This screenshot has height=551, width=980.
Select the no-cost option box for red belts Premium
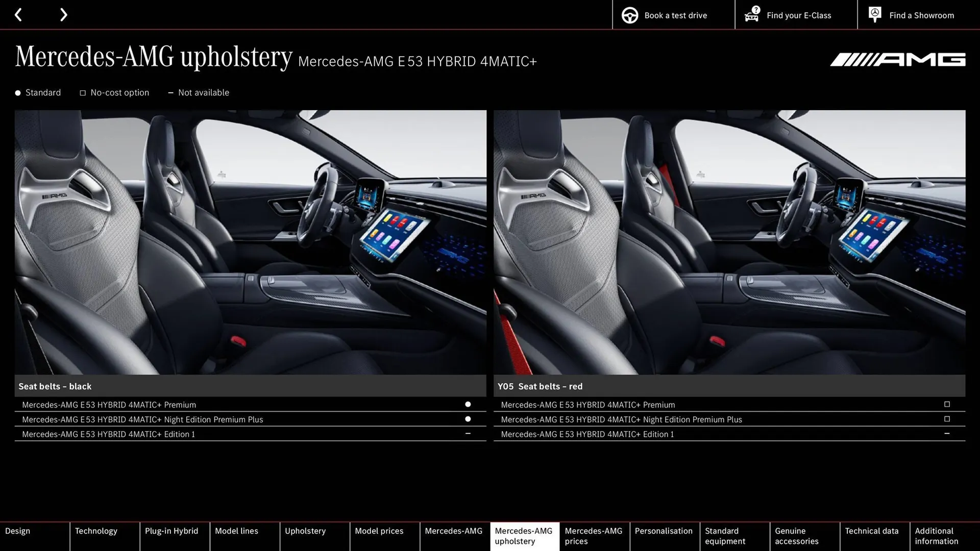947,404
